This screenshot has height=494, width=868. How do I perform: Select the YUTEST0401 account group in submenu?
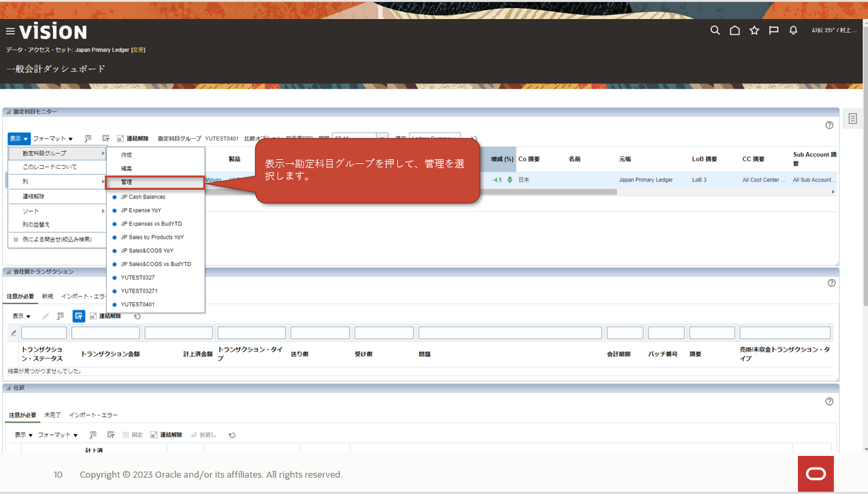(137, 304)
